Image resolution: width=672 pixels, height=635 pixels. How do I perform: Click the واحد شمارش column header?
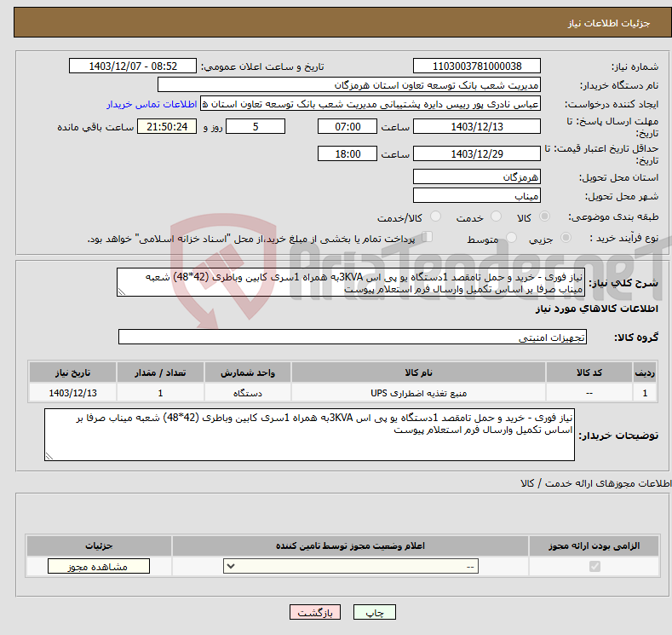[248, 372]
